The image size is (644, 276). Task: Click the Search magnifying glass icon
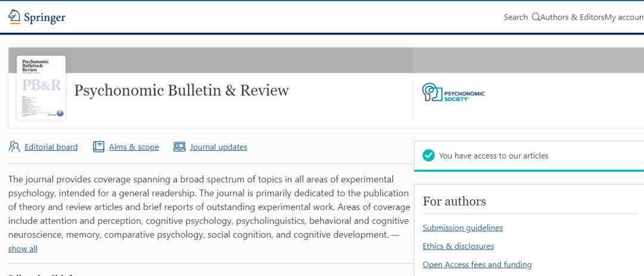pos(535,17)
